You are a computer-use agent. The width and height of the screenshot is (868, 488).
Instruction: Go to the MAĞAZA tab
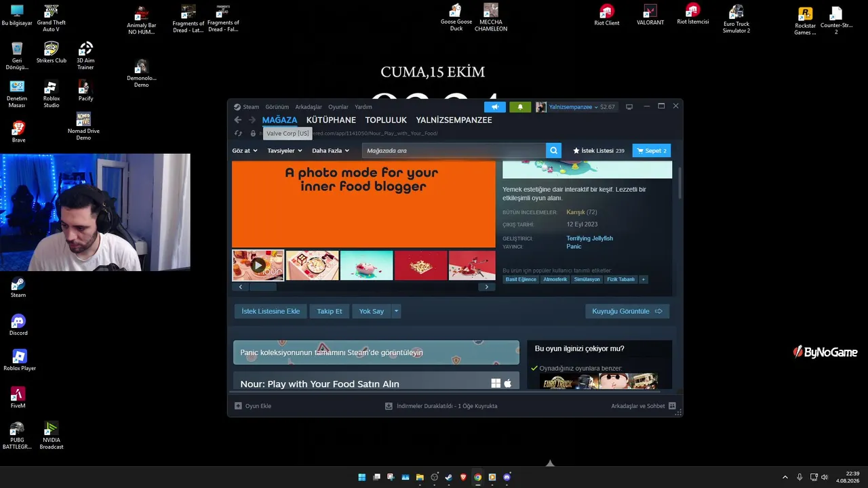279,120
